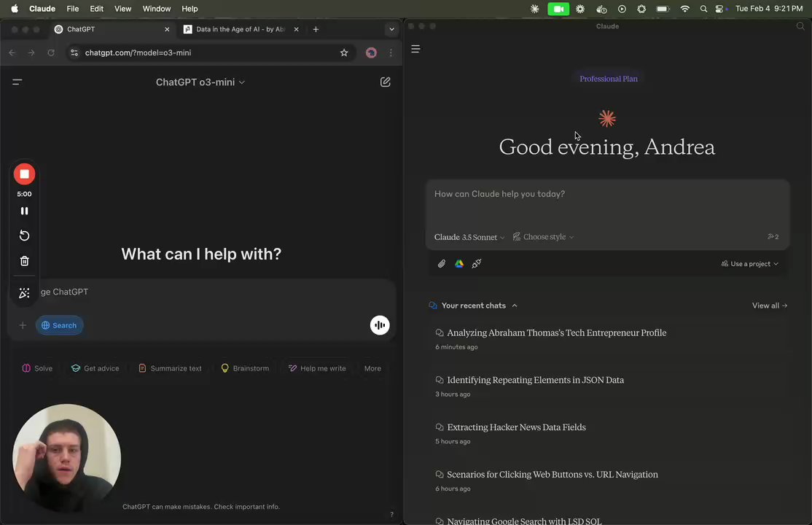Reload the chatgpt.com page

(x=51, y=52)
